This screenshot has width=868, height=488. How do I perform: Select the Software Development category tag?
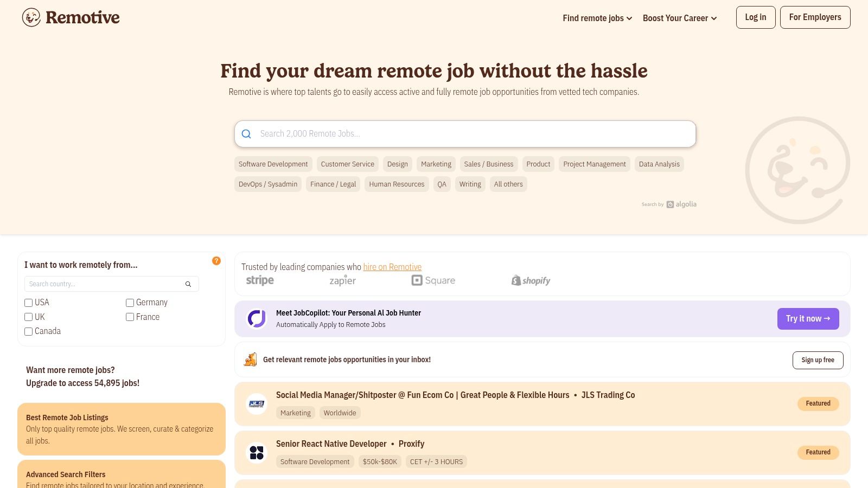[273, 164]
